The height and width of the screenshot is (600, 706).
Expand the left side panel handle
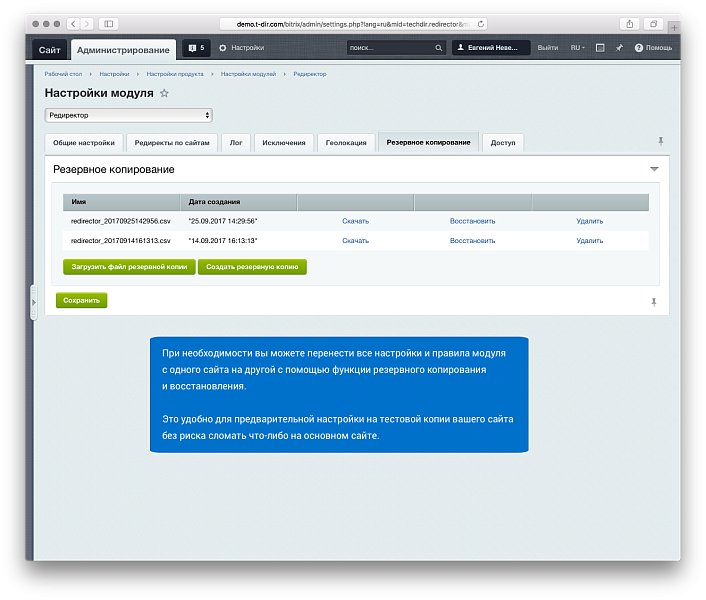coord(34,300)
